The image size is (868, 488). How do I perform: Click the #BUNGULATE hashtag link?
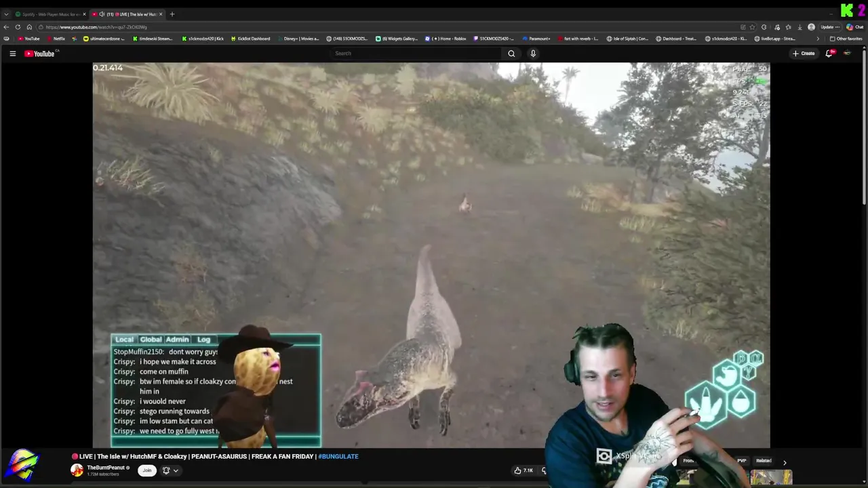[x=338, y=456]
